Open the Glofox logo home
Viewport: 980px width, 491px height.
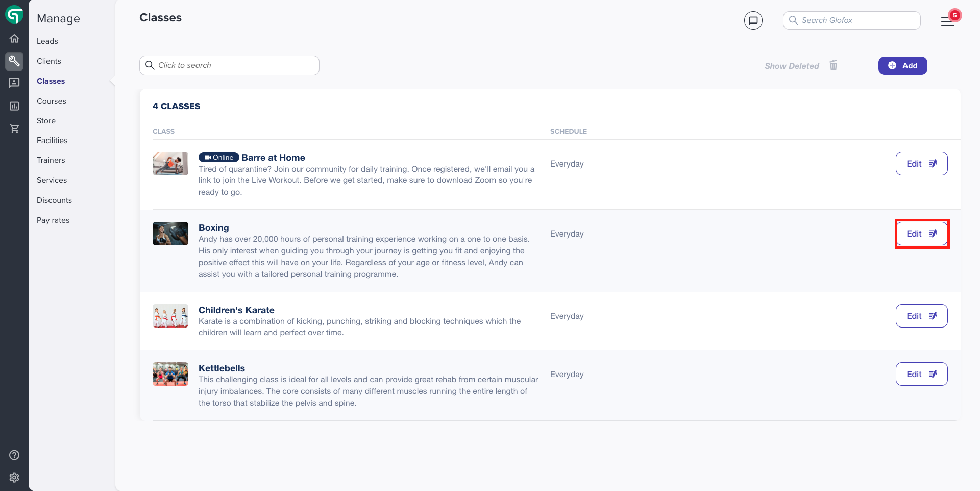(x=14, y=14)
